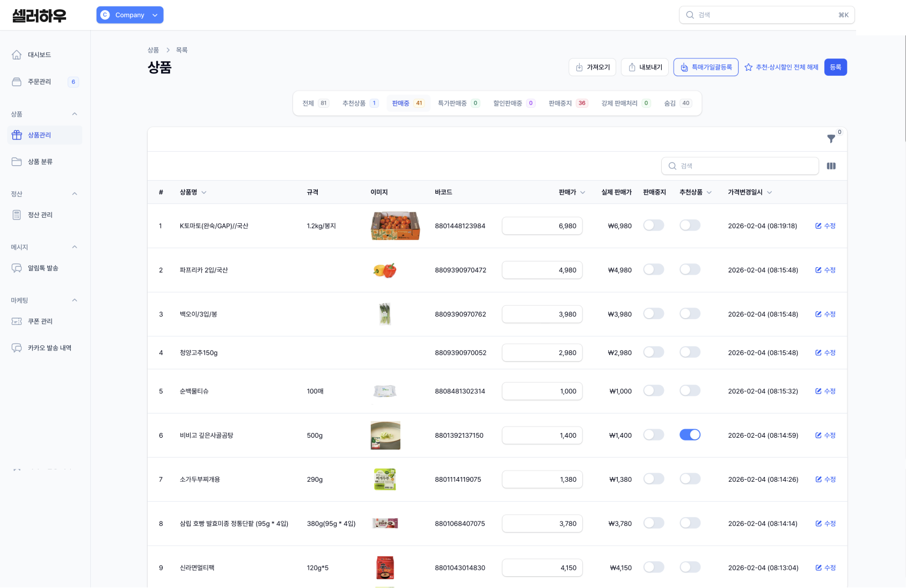This screenshot has width=906, height=588.
Task: Toggle 추천상품 for K토마토
Action: (x=690, y=225)
